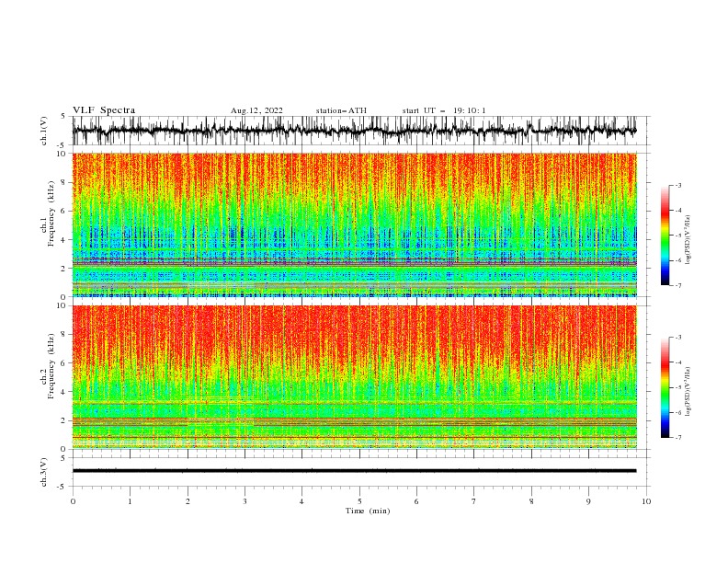Click the 'start UT = 19:10:1' text

(443, 110)
